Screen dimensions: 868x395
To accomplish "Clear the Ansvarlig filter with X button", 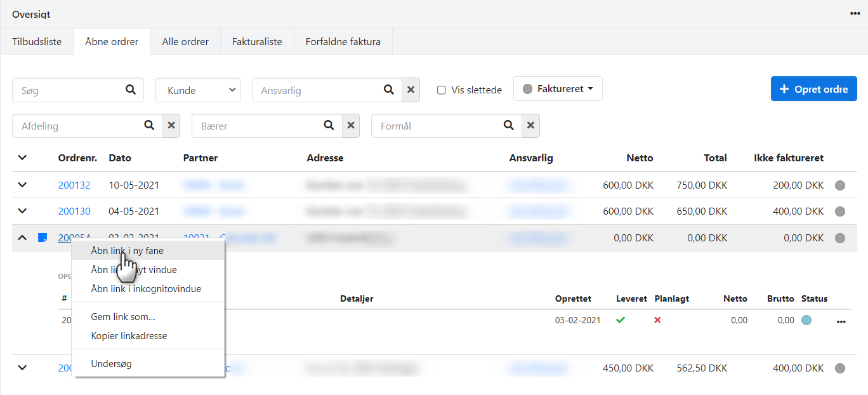I will pyautogui.click(x=411, y=90).
